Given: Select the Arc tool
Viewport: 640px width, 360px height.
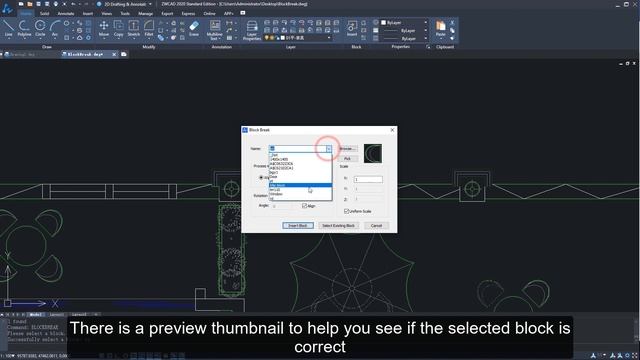Looking at the screenshot, I should (55, 29).
